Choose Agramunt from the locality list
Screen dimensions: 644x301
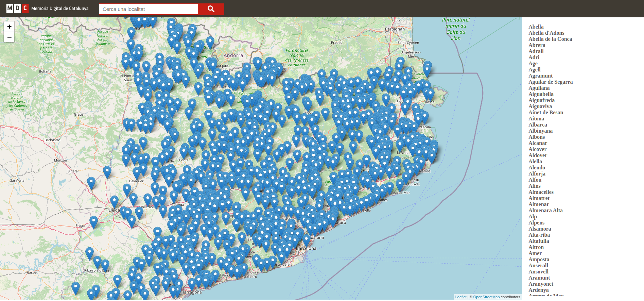pyautogui.click(x=540, y=76)
